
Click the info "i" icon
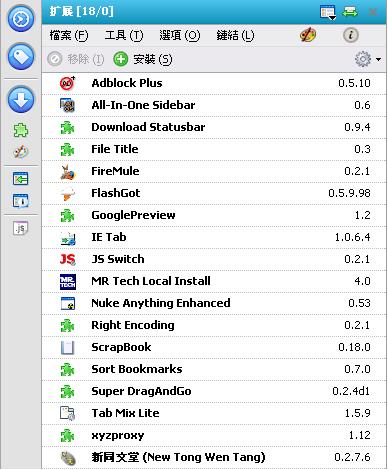351,35
